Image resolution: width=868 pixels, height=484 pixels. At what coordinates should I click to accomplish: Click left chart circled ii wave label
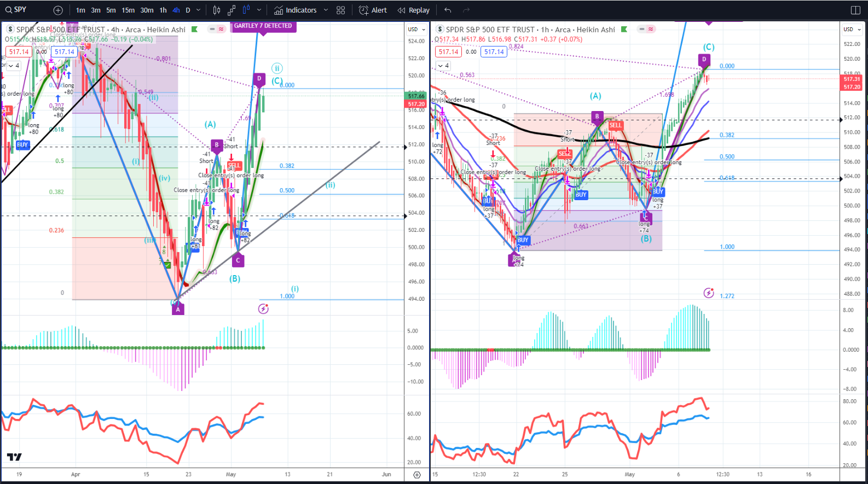(x=277, y=68)
